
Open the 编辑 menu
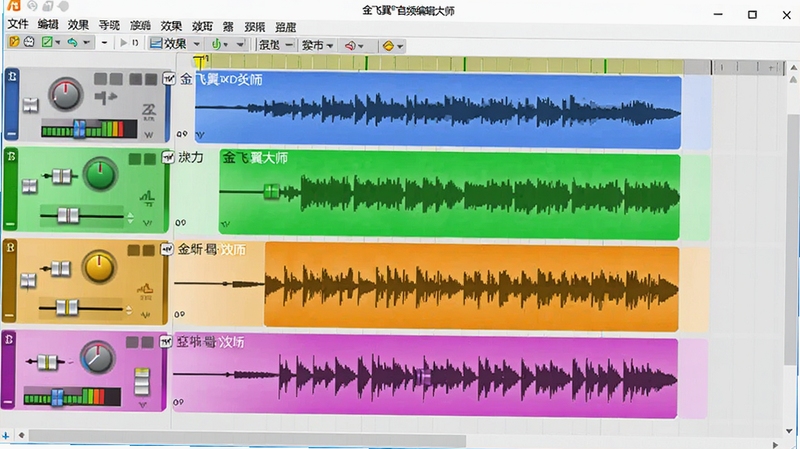point(48,24)
